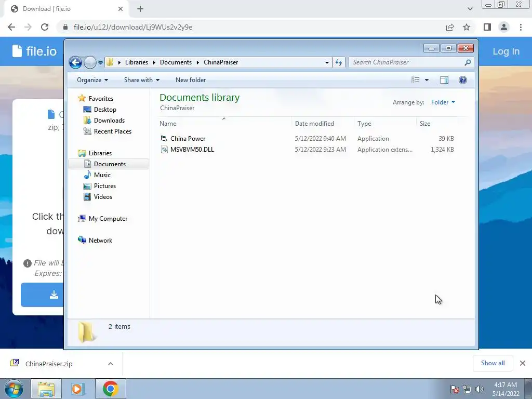Open Windows Media Player from taskbar

point(77,389)
